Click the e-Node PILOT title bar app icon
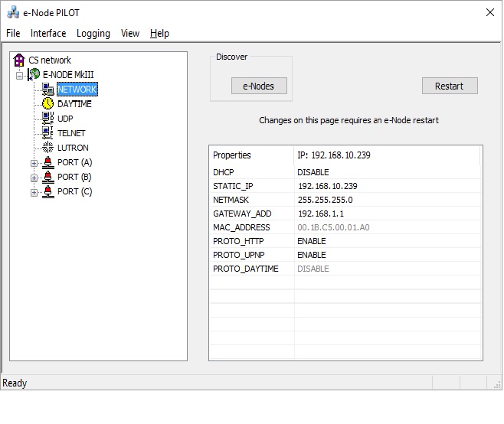504x424 pixels. click(x=13, y=12)
